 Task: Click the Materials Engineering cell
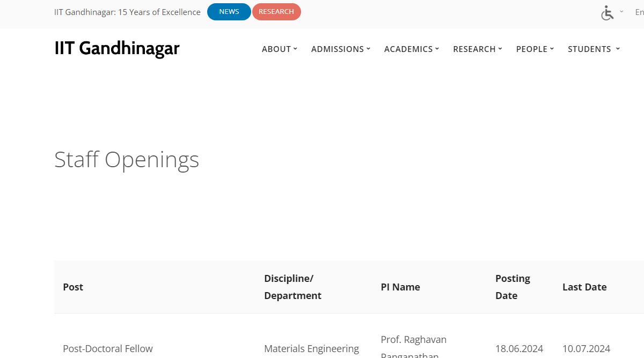[x=311, y=348]
